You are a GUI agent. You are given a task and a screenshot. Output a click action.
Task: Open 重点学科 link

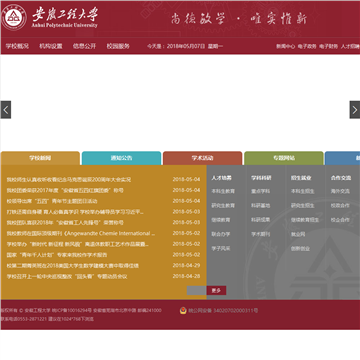click(x=260, y=191)
